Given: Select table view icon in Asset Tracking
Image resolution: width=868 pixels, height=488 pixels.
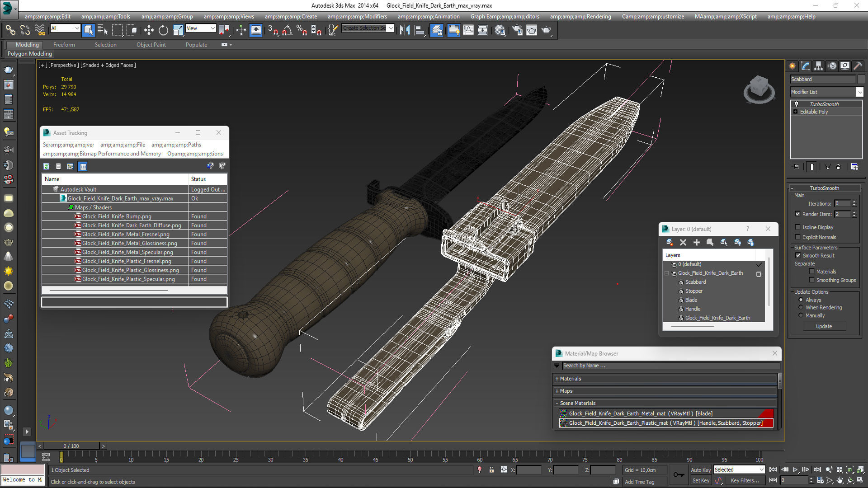Looking at the screenshot, I should [x=83, y=166].
